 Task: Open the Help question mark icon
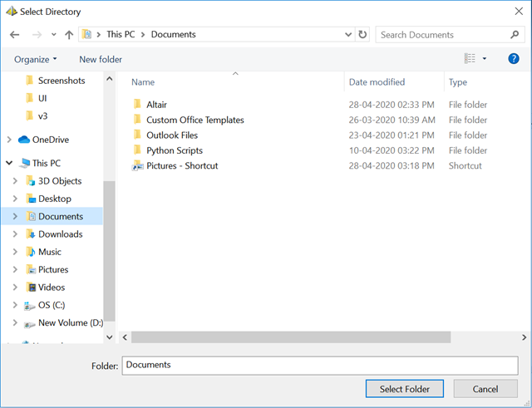click(513, 59)
